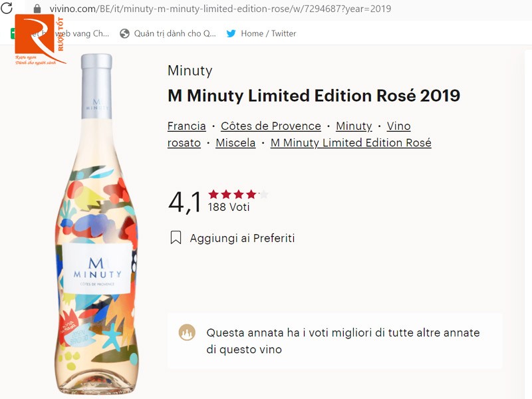
Task: Click the 188 Voti ratings count
Action: tap(229, 207)
